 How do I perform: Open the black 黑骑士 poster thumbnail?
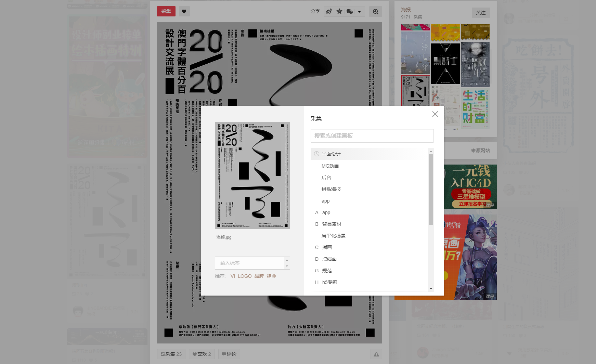[445, 64]
